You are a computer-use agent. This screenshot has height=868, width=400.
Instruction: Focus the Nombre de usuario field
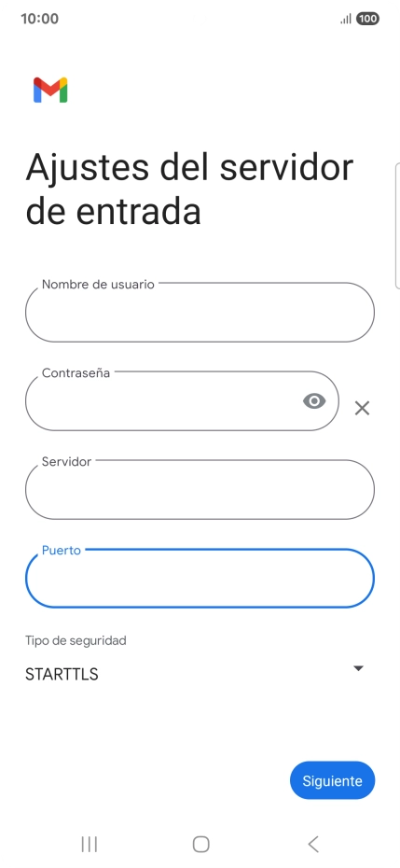click(200, 313)
